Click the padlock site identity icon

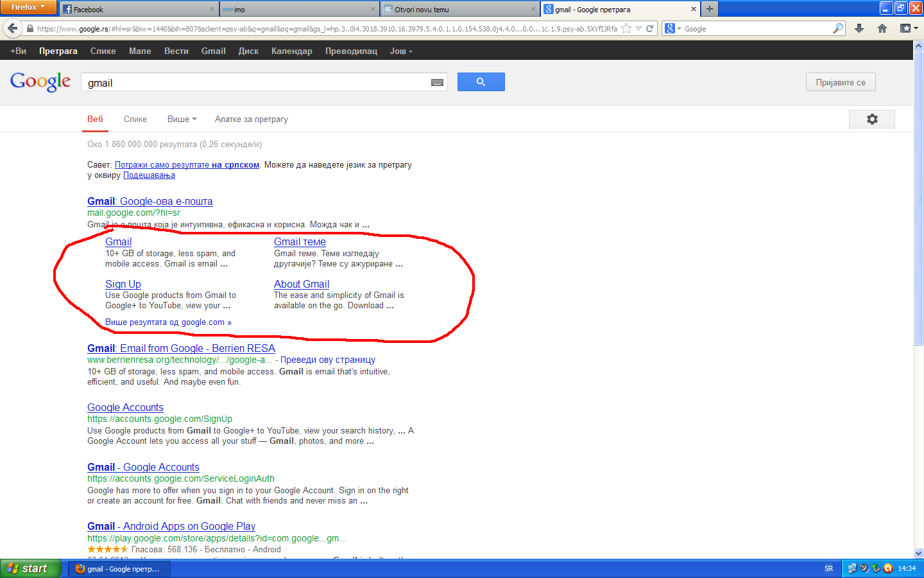pos(30,29)
